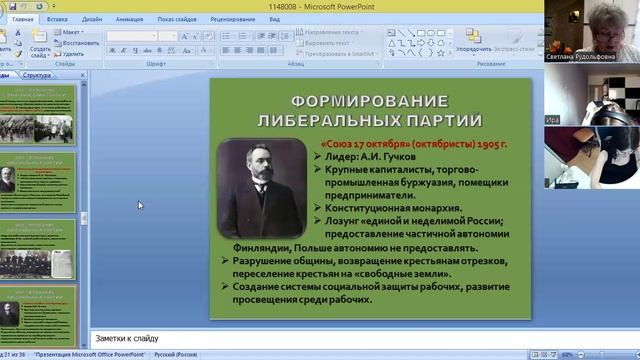
Task: Increase the list indent level
Action: point(272,36)
